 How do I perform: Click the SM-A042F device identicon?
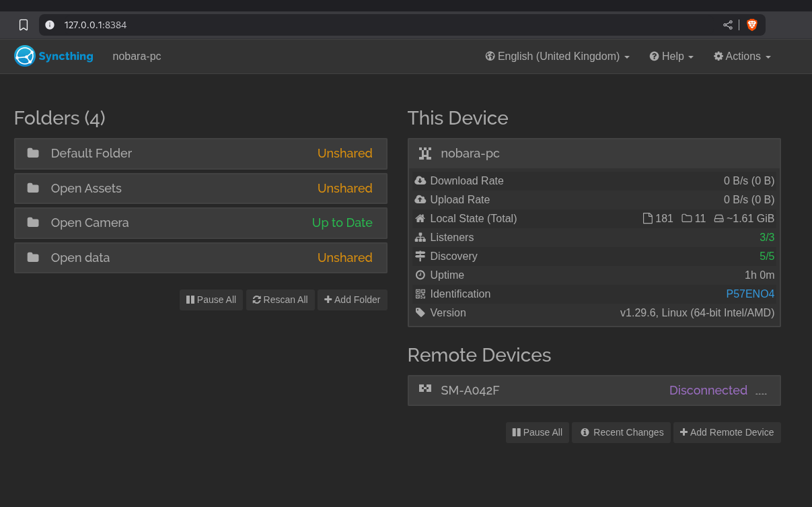coord(425,388)
